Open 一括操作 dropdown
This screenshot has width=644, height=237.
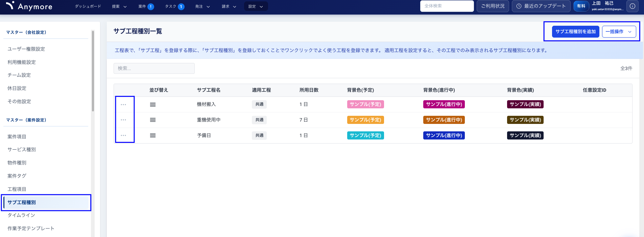tap(619, 31)
